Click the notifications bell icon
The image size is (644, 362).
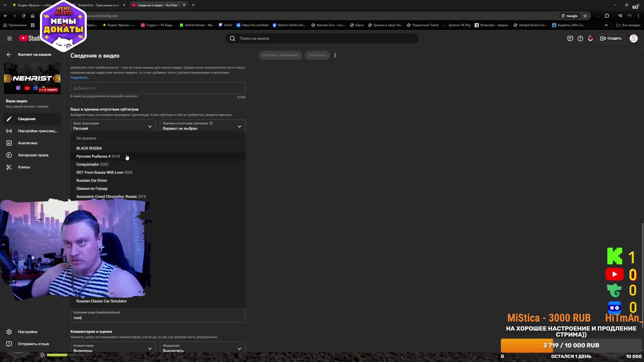590,38
